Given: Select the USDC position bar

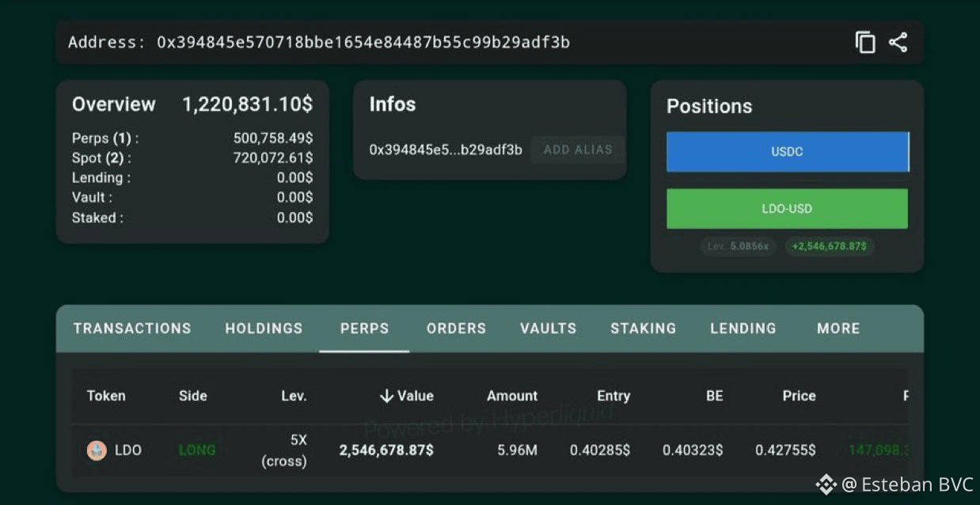Looking at the screenshot, I should click(x=788, y=152).
